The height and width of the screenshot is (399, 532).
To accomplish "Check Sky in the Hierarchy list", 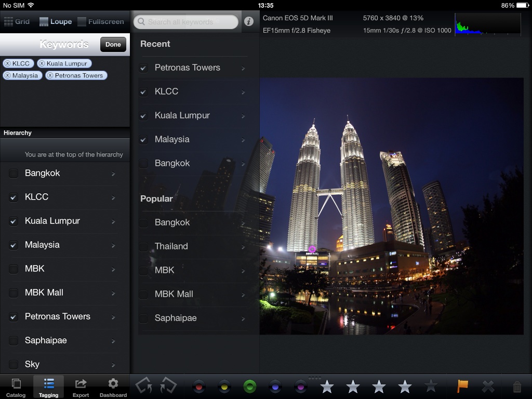I will click(14, 364).
